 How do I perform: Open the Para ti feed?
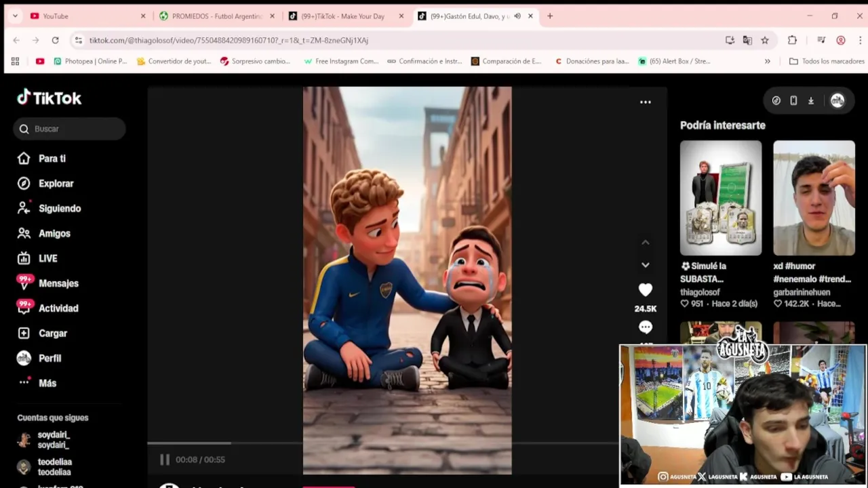click(x=42, y=159)
